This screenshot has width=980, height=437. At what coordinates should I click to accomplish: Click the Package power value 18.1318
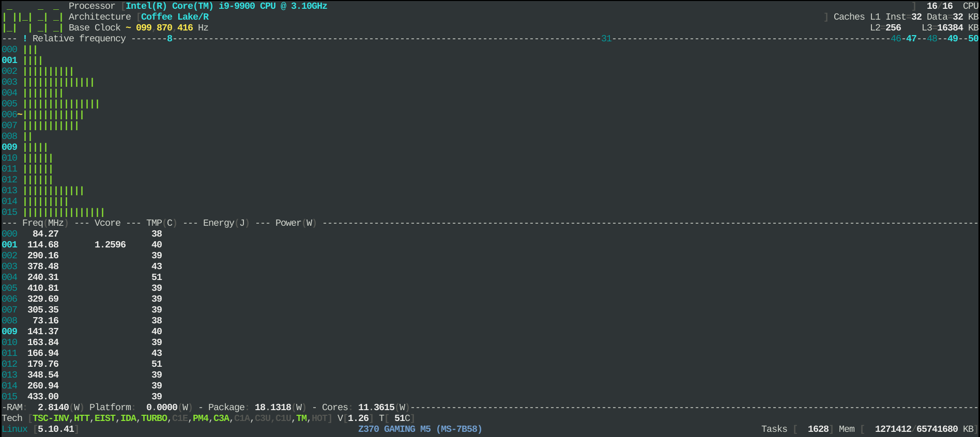pyautogui.click(x=273, y=408)
